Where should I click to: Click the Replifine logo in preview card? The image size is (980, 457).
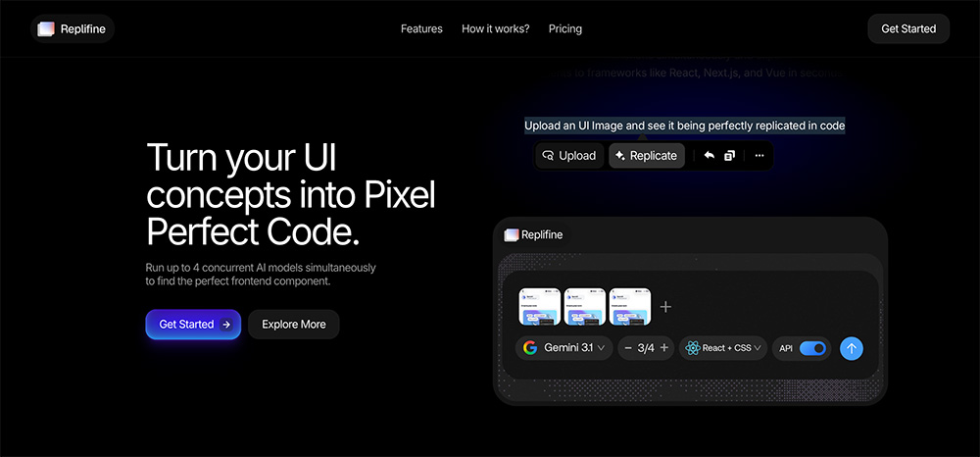(534, 235)
